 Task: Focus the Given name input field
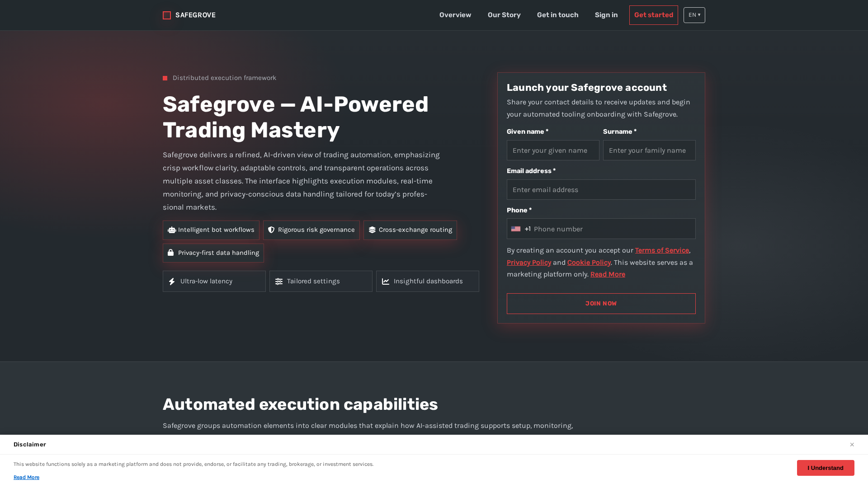coord(553,150)
